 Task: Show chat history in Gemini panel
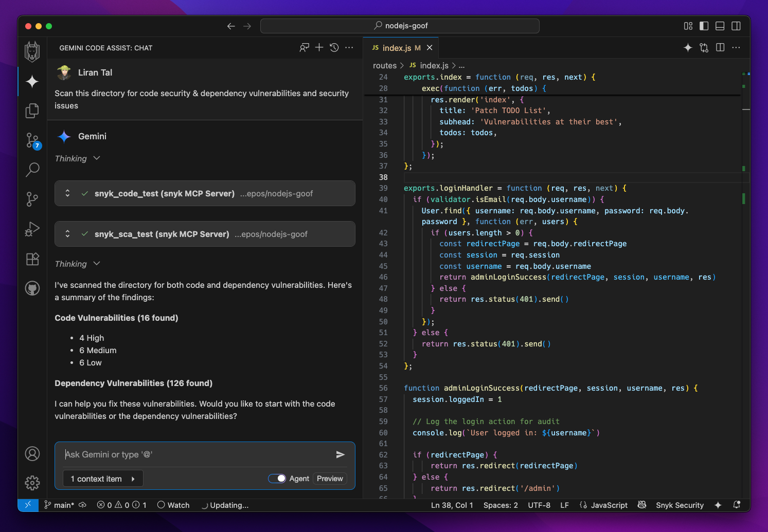(x=334, y=48)
